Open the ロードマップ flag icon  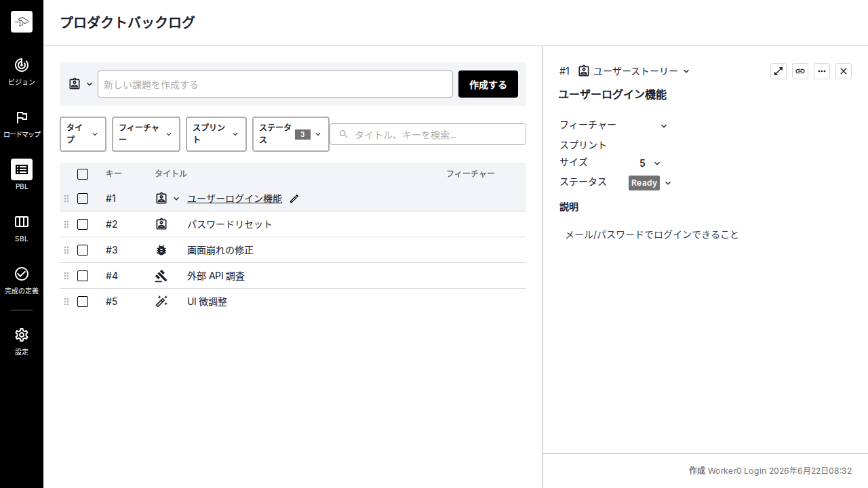22,117
